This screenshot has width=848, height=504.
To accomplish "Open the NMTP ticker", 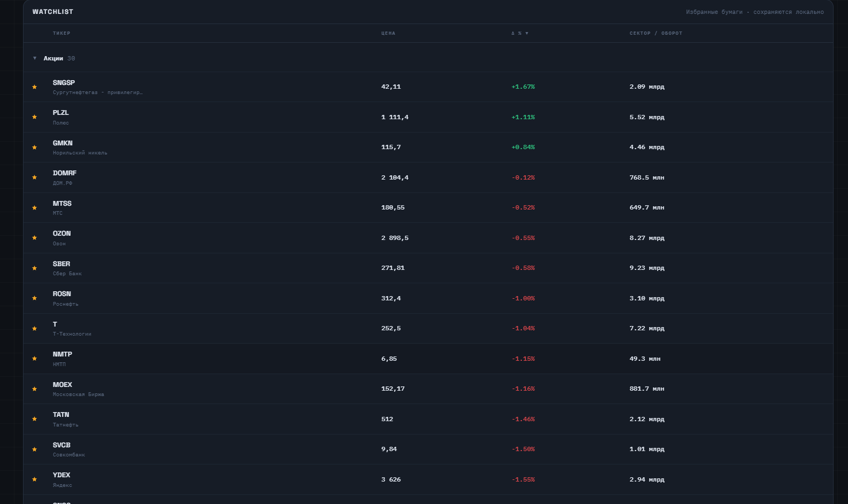I will (63, 354).
